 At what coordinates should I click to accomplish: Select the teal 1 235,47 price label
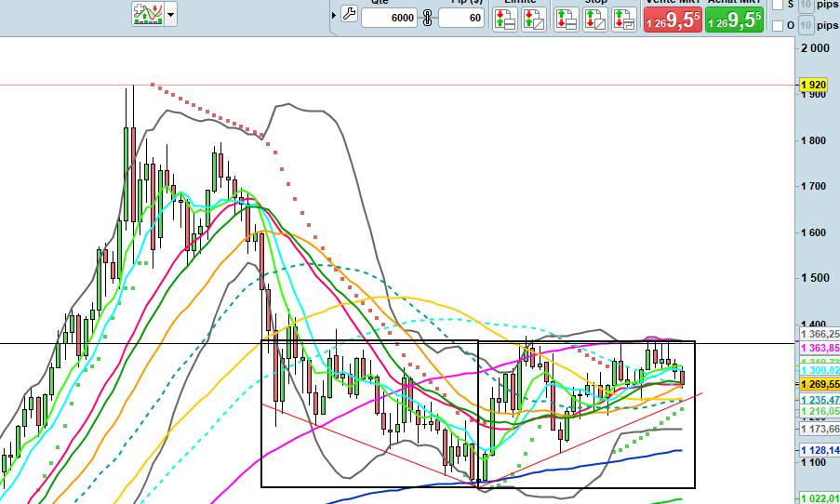pos(820,400)
